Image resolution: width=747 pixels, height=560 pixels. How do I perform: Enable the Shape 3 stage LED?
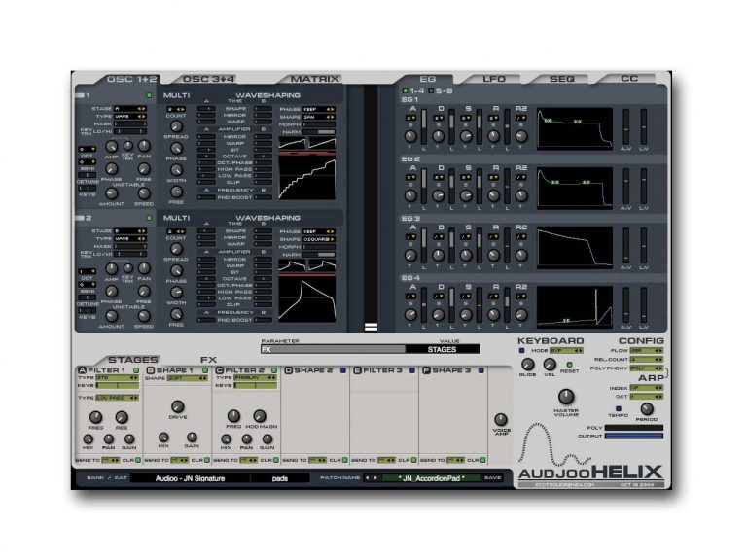click(481, 370)
